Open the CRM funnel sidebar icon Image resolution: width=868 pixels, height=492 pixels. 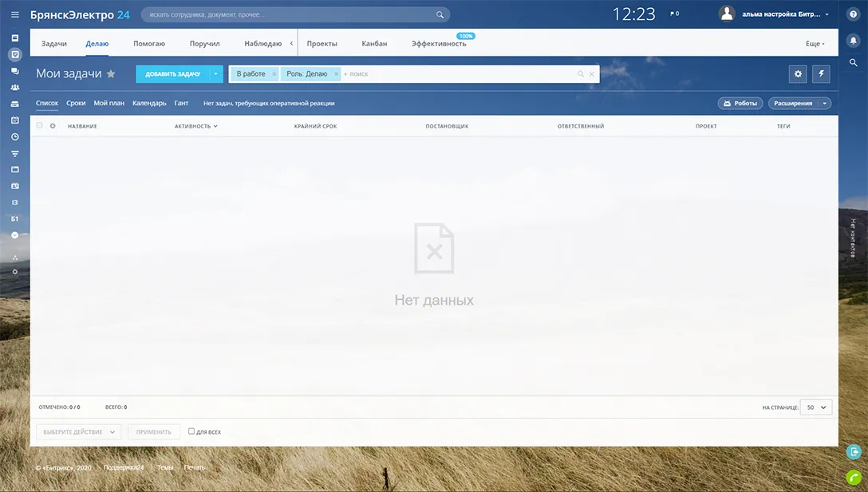coord(15,153)
